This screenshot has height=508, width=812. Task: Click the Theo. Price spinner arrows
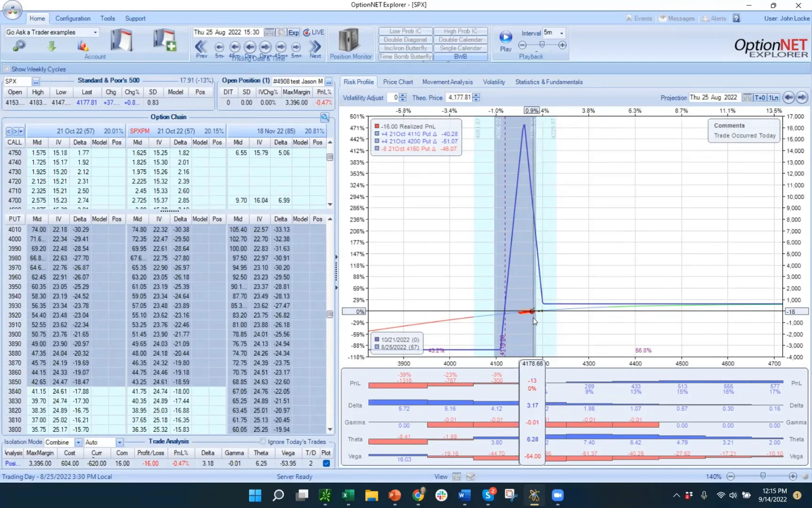click(x=476, y=97)
